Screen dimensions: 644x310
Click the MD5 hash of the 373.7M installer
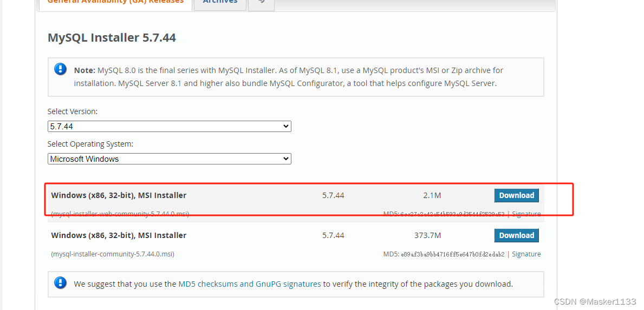pos(453,255)
